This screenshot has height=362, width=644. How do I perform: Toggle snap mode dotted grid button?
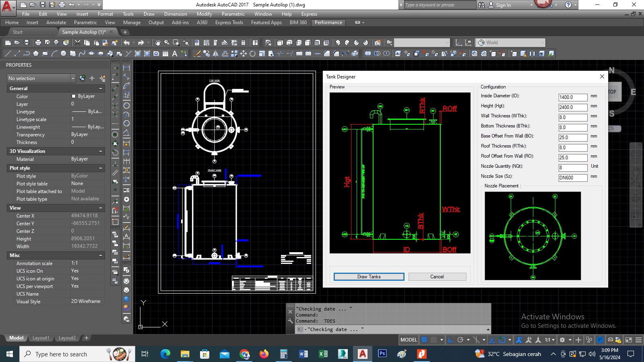click(x=433, y=340)
